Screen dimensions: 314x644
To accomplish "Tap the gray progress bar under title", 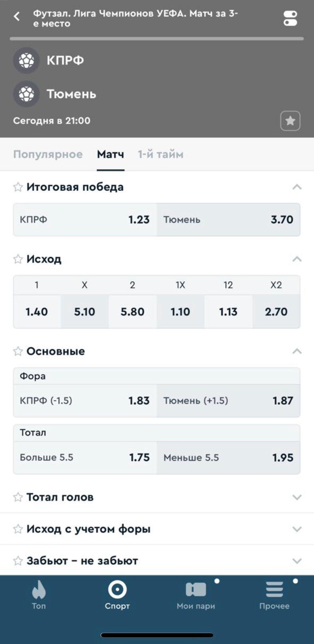I will pyautogui.click(x=157, y=39).
